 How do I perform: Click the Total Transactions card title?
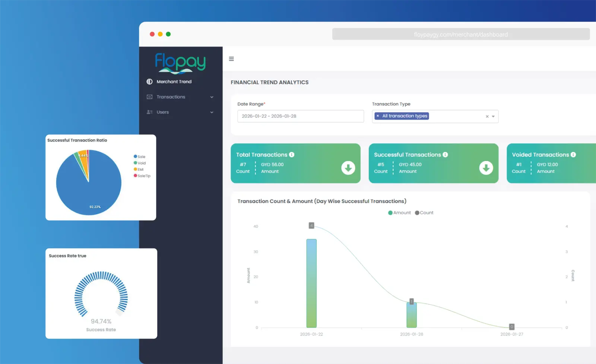click(262, 155)
